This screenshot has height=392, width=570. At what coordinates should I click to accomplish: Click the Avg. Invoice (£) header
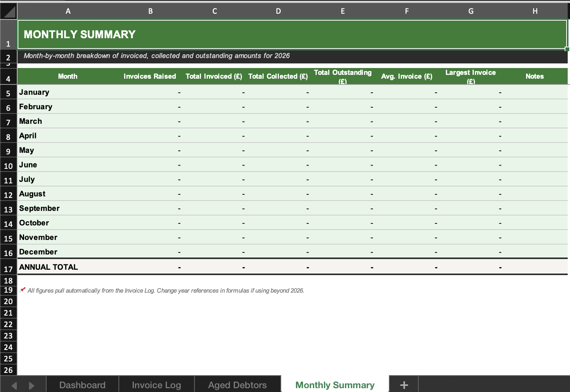tap(407, 76)
